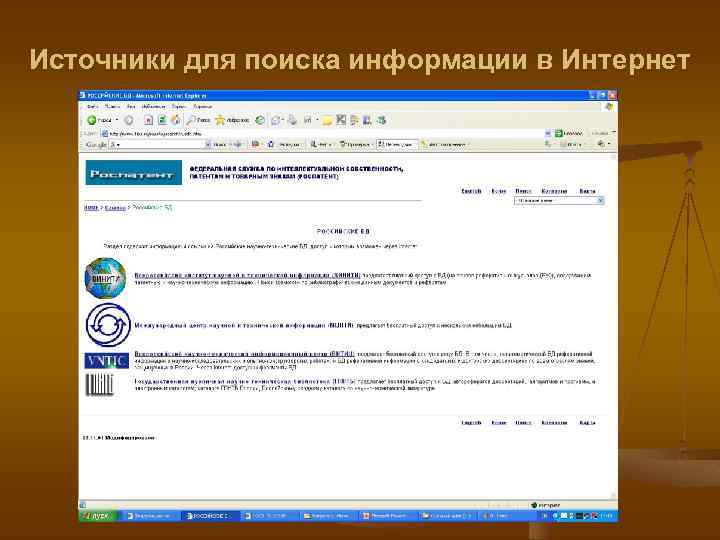Open the File (Файл) menu
Screen dimensions: 720x540
(92, 107)
